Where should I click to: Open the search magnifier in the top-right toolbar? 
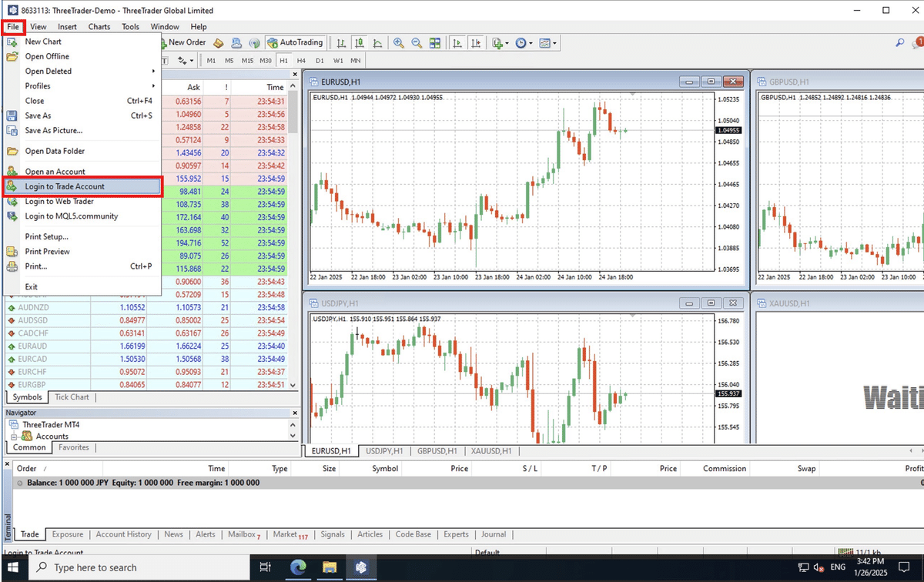tap(899, 43)
